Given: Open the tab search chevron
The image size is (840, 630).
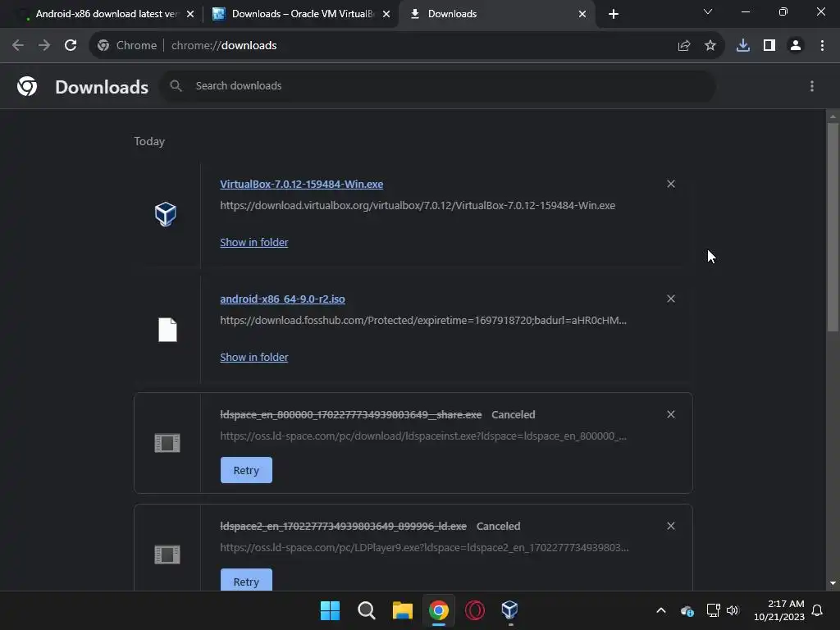Looking at the screenshot, I should click(x=708, y=11).
